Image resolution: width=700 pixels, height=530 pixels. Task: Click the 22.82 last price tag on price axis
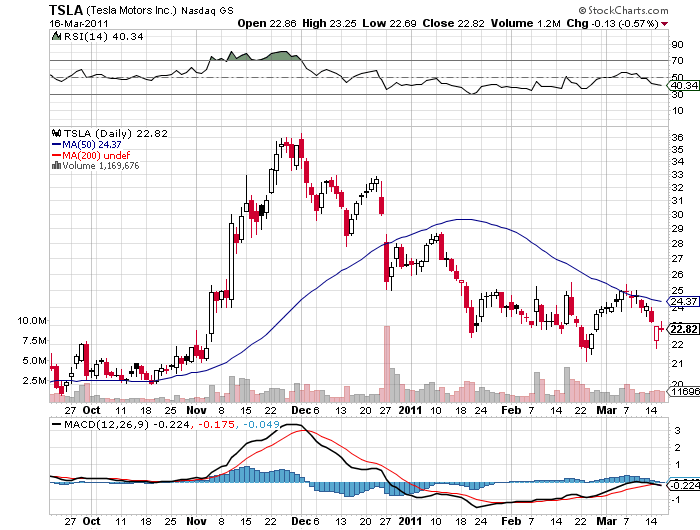pos(683,329)
